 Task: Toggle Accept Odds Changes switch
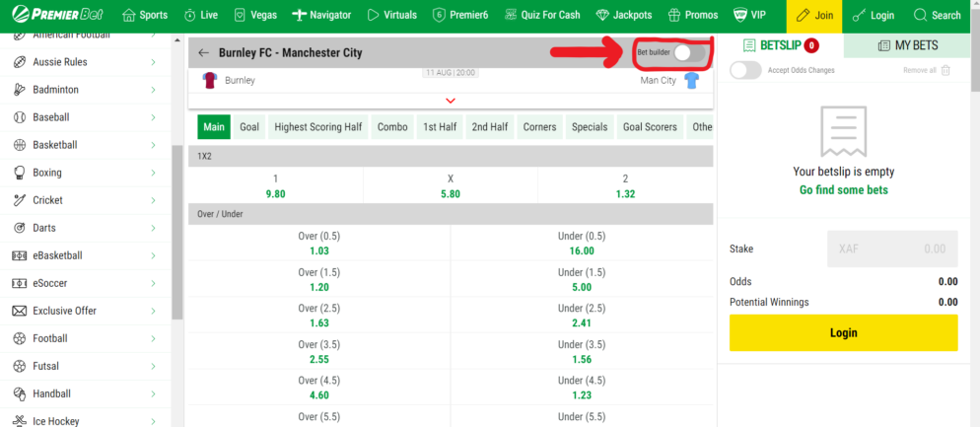click(745, 70)
